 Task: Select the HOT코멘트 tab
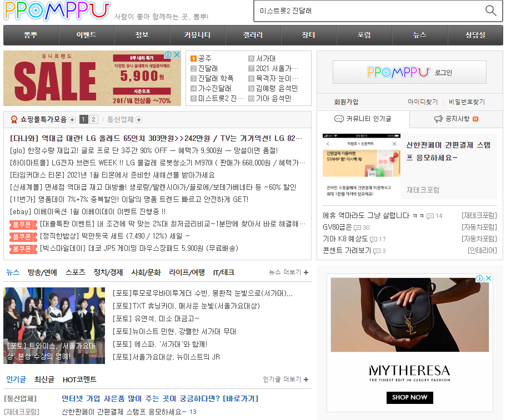[x=79, y=379]
